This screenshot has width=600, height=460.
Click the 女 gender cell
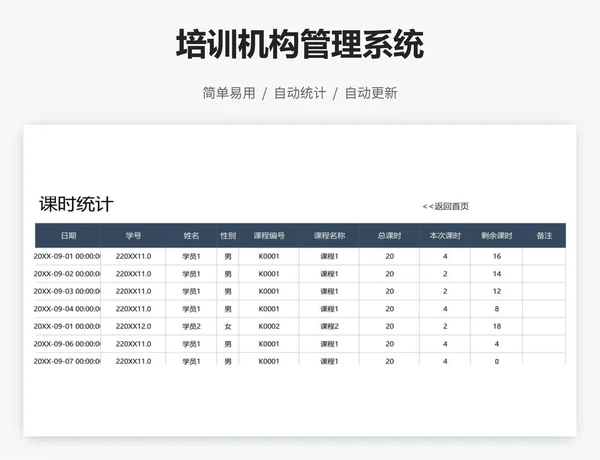pos(228,326)
